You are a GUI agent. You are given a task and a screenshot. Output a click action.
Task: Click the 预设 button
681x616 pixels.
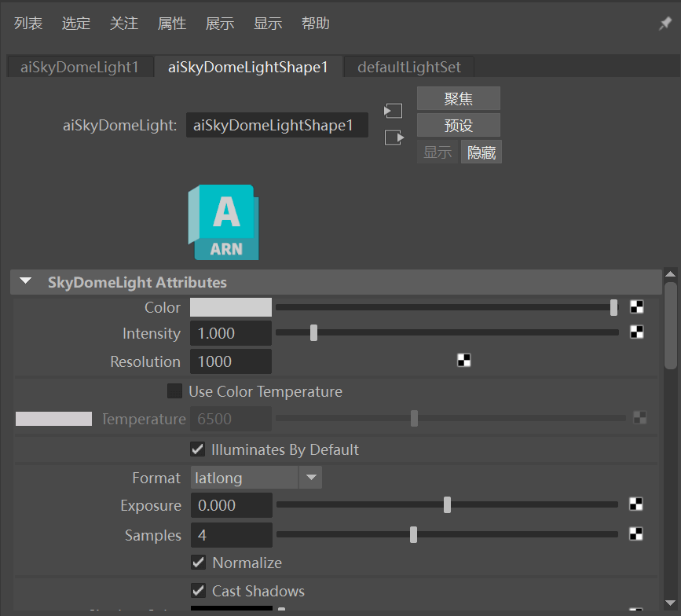(458, 125)
